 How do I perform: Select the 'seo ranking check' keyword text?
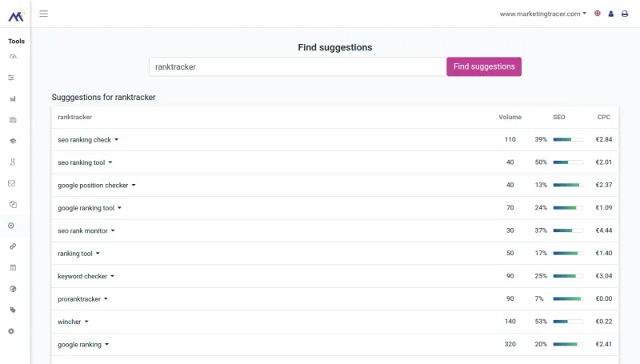pos(84,139)
